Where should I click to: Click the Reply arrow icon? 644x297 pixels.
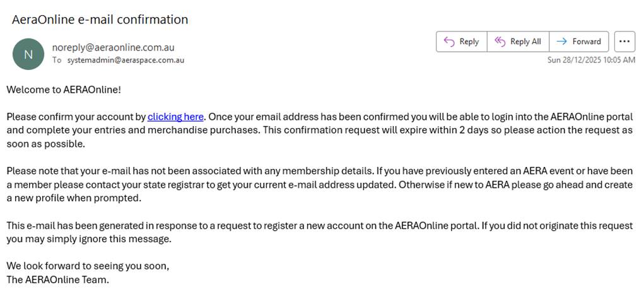(449, 42)
